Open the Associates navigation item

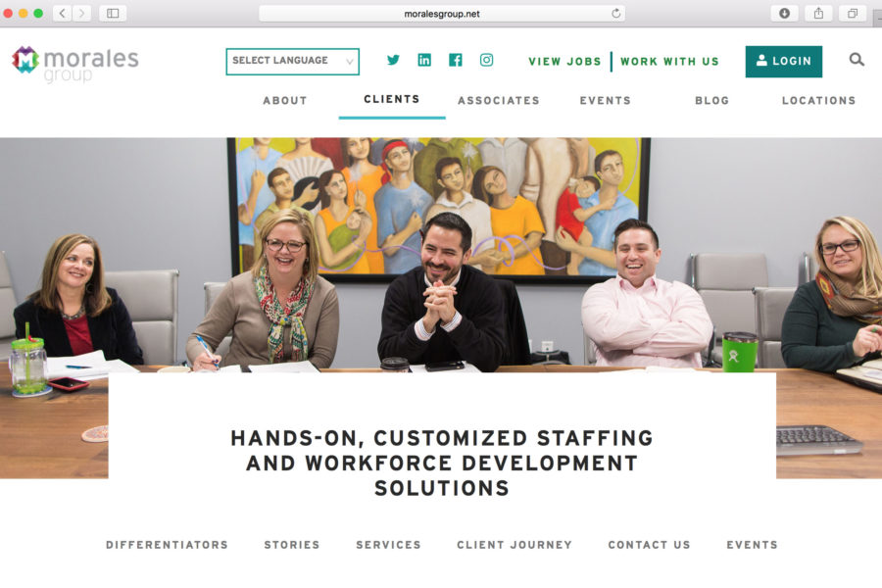pyautogui.click(x=499, y=101)
